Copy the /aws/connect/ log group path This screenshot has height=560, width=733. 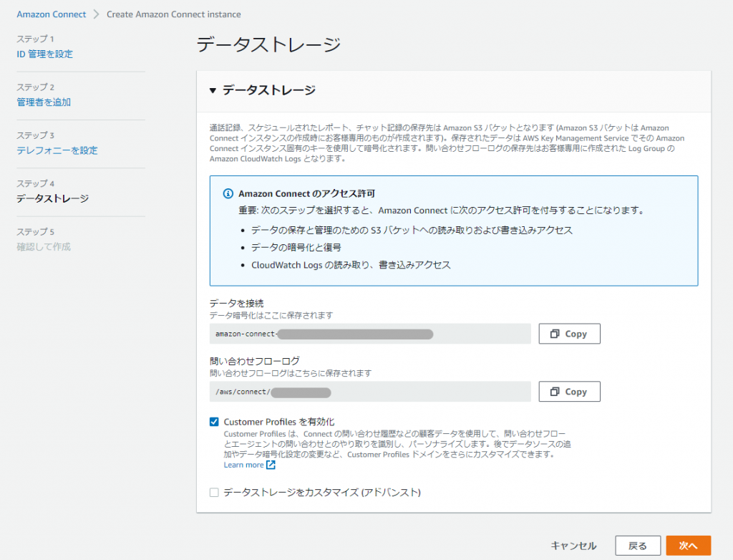pos(569,392)
